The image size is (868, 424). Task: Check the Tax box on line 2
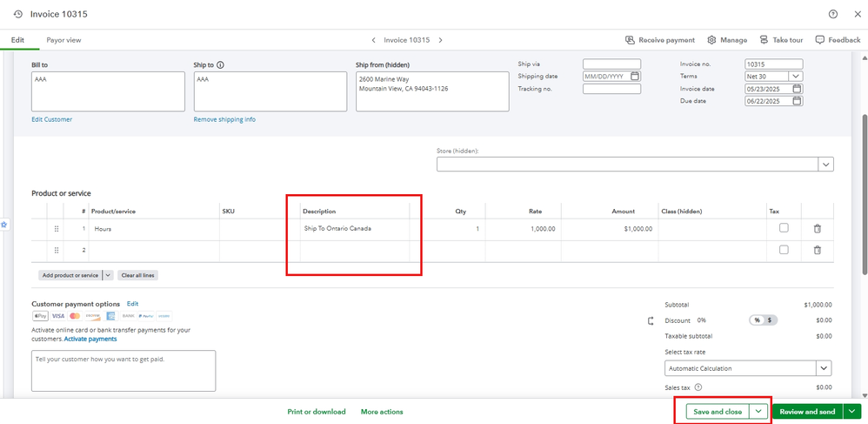[784, 250]
